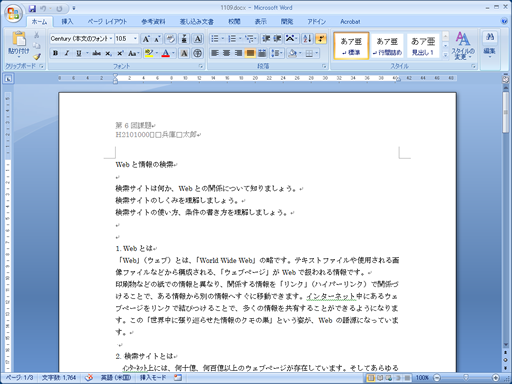Open Word help question mark

pos(504,21)
